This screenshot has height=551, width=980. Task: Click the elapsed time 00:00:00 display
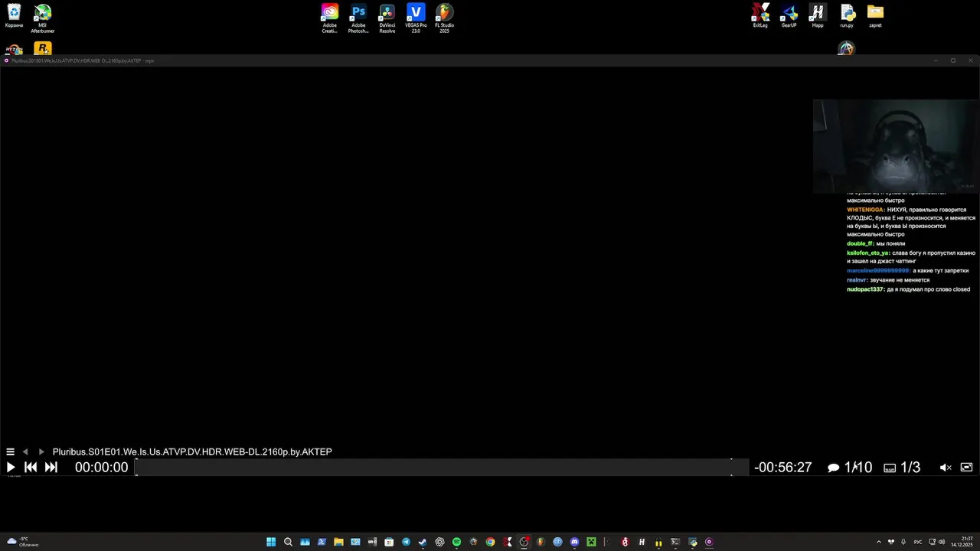[101, 467]
